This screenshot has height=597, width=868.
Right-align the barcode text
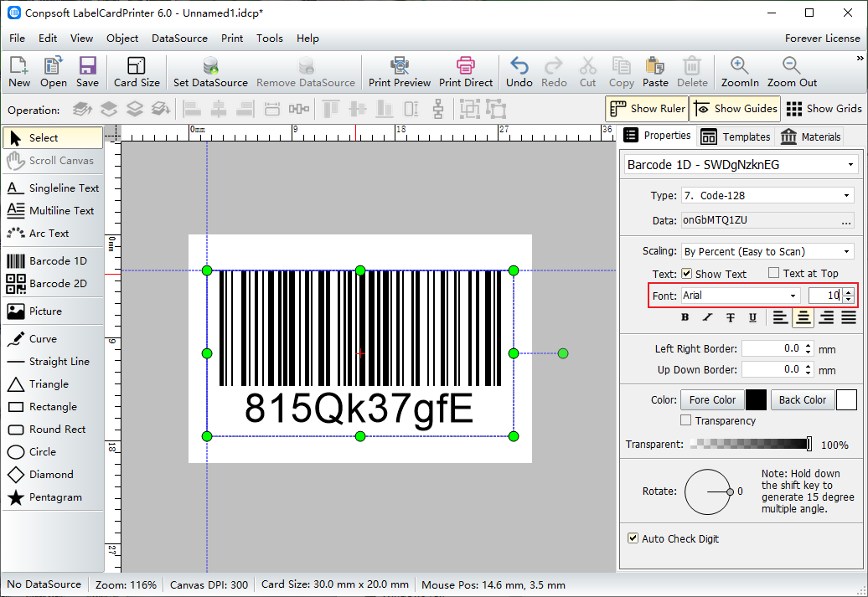click(826, 317)
